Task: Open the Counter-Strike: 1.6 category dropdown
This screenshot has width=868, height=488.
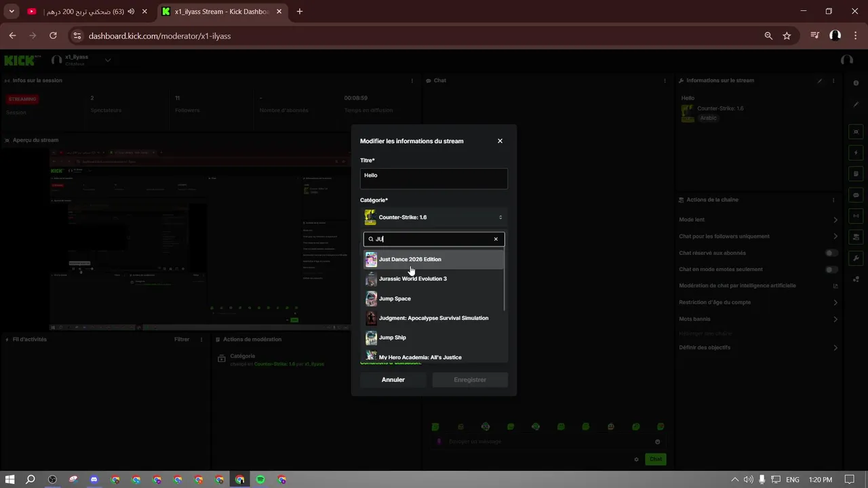Action: point(434,218)
